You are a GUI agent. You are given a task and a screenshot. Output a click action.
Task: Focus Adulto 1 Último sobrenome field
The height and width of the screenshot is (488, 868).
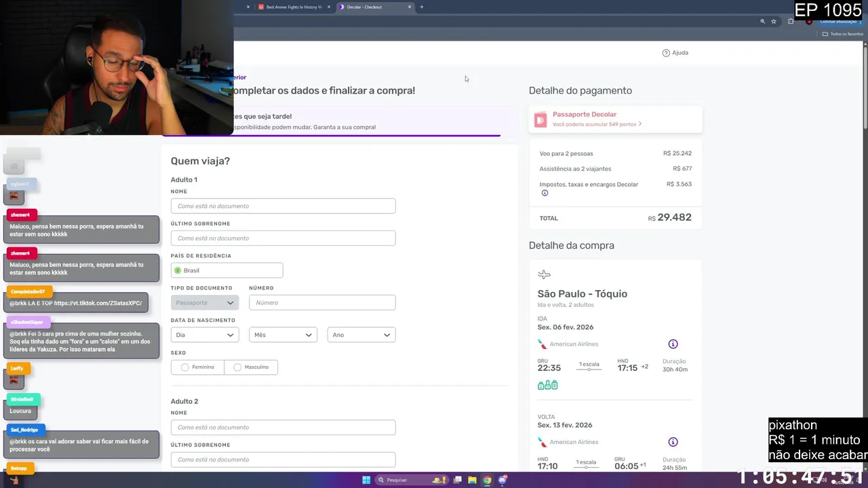click(283, 238)
